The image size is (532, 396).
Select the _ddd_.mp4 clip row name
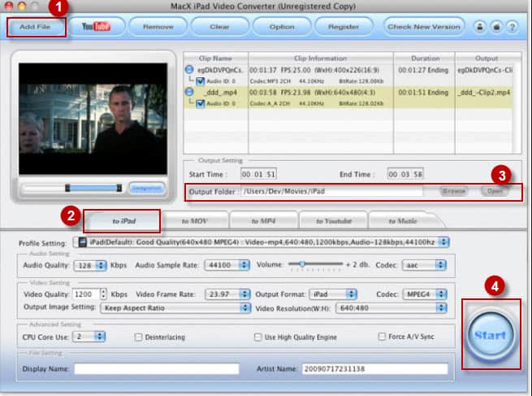[x=221, y=92]
